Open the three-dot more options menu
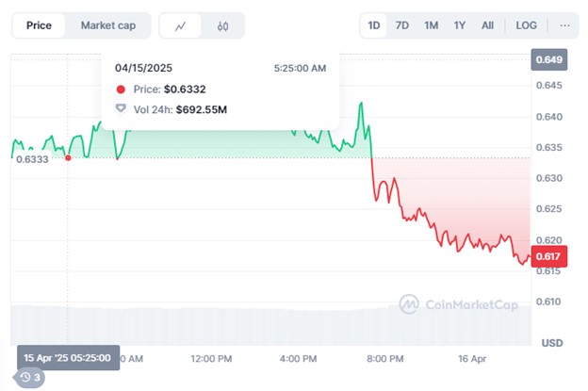 (x=564, y=25)
